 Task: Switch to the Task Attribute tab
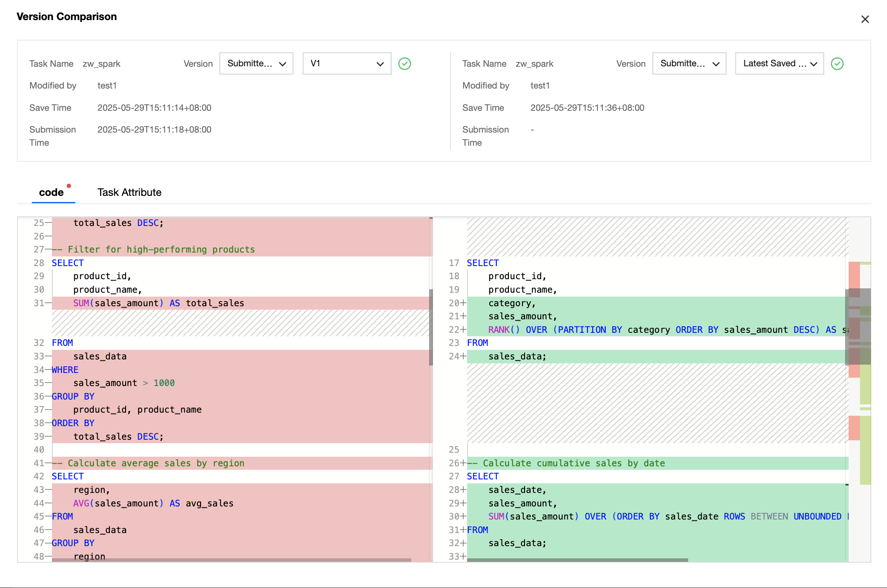pyautogui.click(x=129, y=192)
